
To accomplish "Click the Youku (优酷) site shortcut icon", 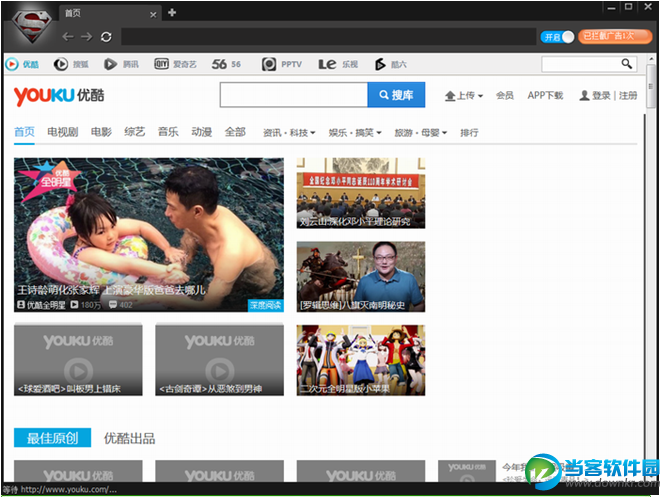I will pyautogui.click(x=13, y=64).
